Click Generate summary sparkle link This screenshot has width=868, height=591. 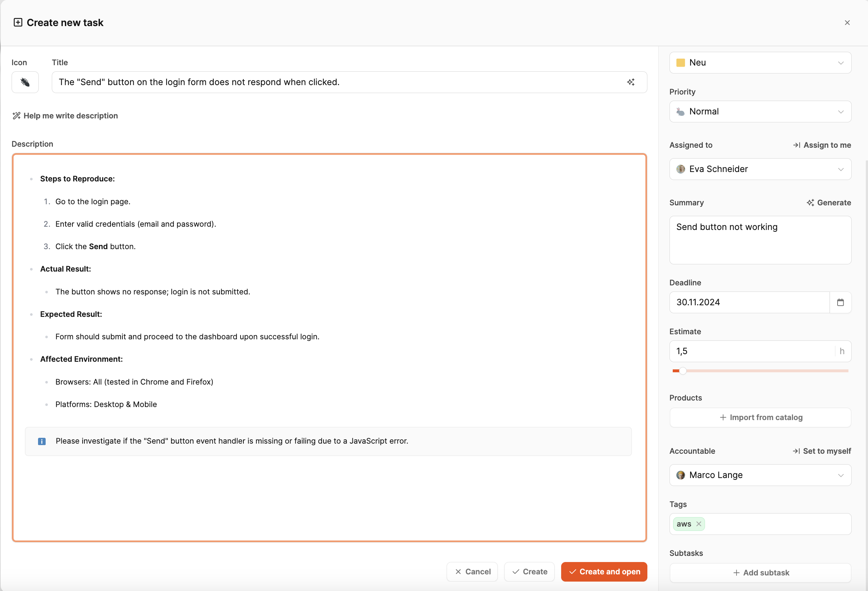click(x=829, y=203)
